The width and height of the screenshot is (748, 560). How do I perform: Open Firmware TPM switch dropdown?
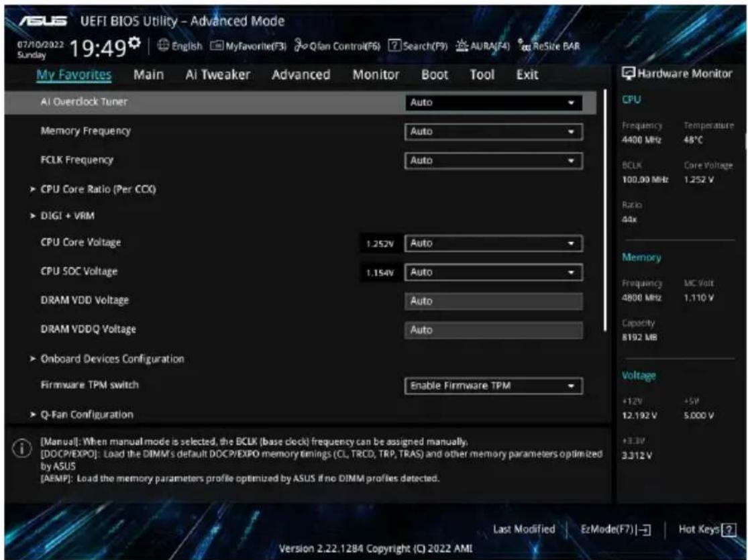493,386
